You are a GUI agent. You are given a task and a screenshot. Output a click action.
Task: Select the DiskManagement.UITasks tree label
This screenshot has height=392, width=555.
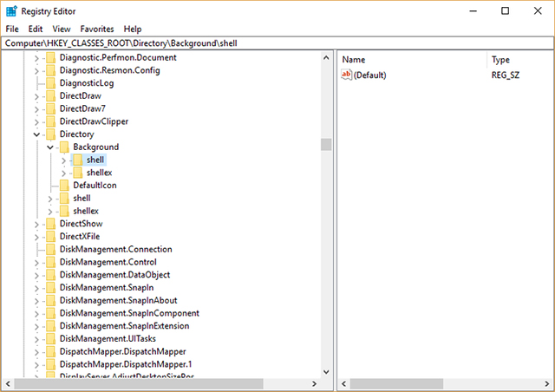108,338
